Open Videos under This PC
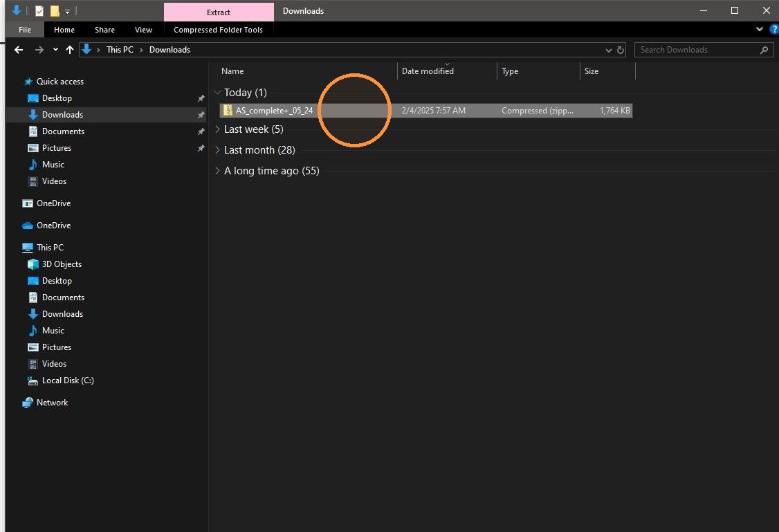This screenshot has width=779, height=532. 54,364
